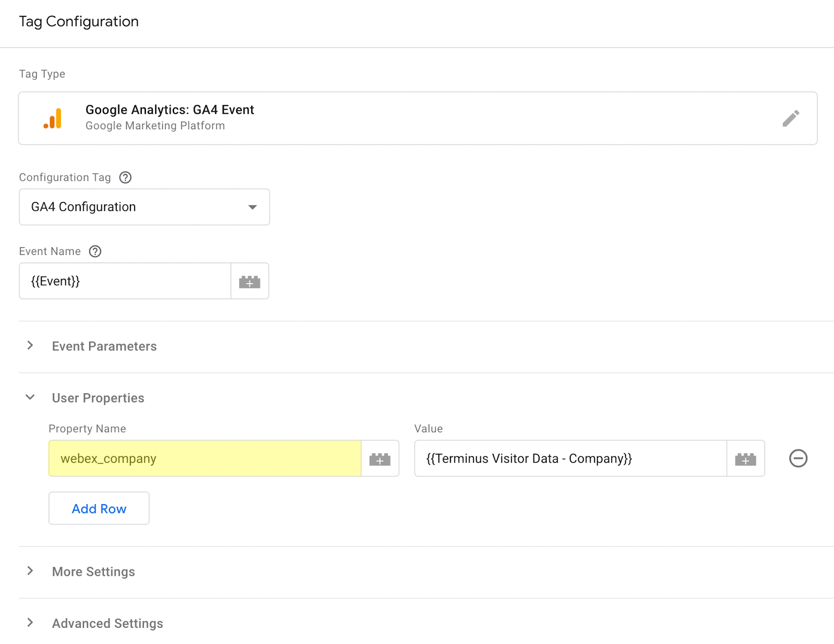Remove the webex_company user property row
The image size is (834, 644).
798,458
